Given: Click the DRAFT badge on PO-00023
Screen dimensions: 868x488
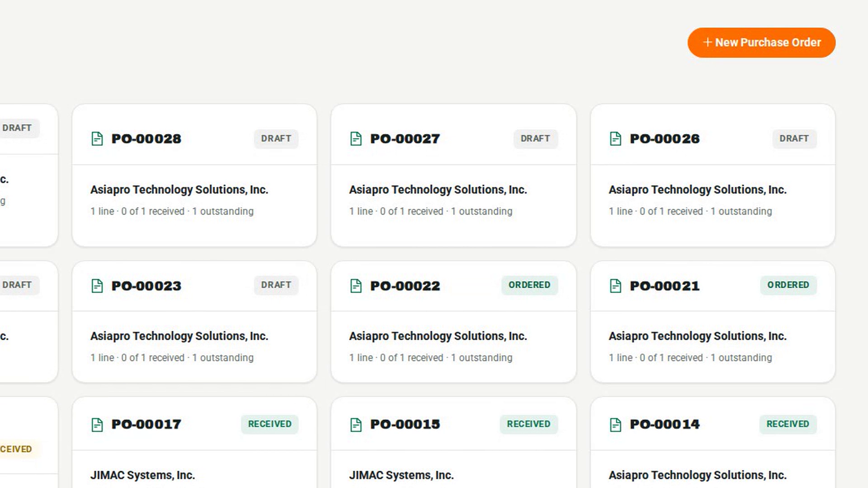Looking at the screenshot, I should (276, 285).
